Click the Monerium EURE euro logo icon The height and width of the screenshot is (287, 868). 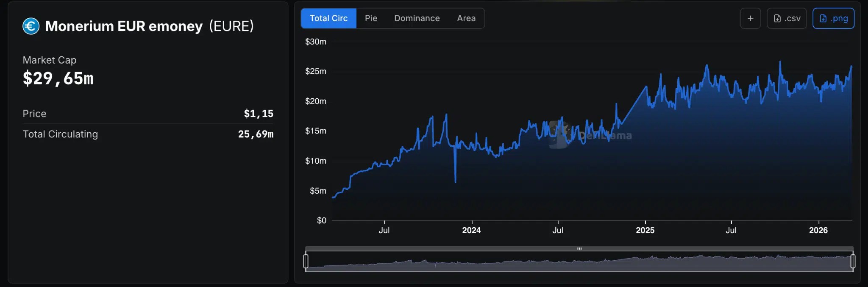(x=31, y=26)
